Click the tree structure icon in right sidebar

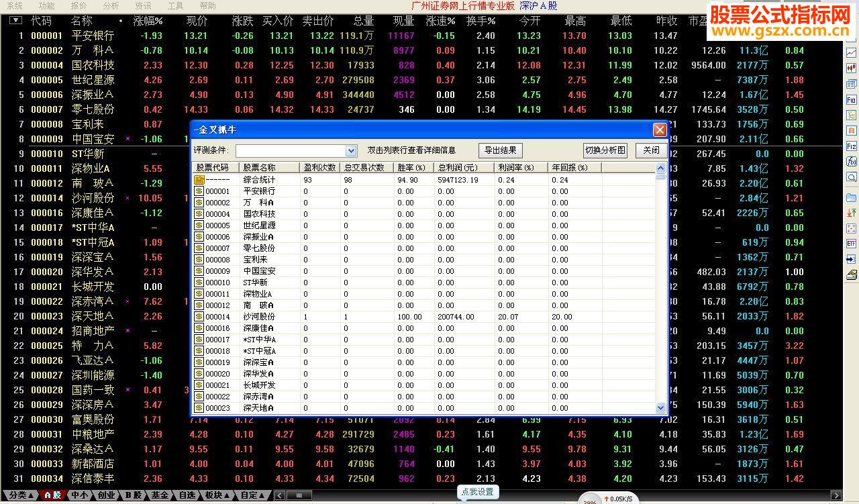coord(851,115)
